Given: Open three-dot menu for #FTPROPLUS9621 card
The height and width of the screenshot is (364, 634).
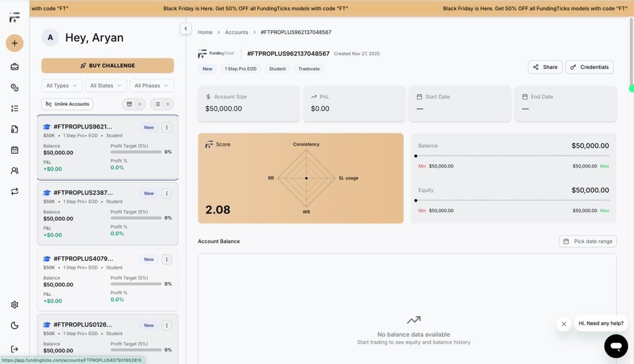Looking at the screenshot, I should tap(166, 127).
